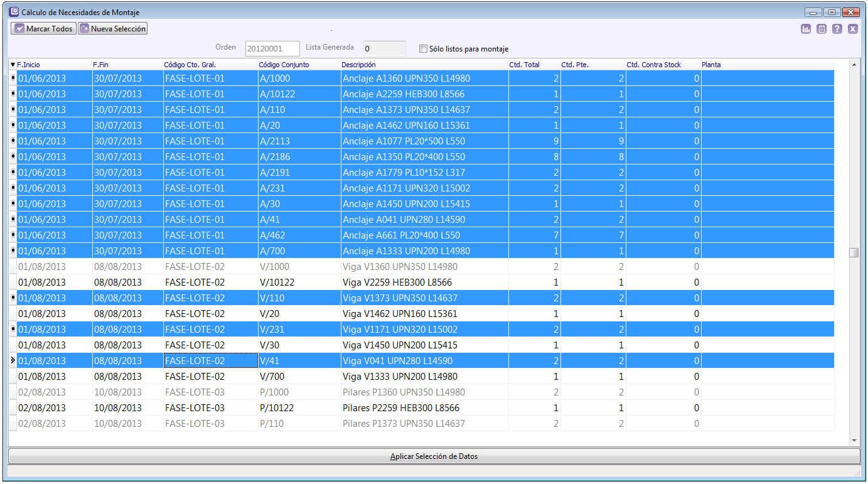Click the row marker for A/1000
Image resolution: width=868 pixels, height=484 pixels.
(13, 78)
